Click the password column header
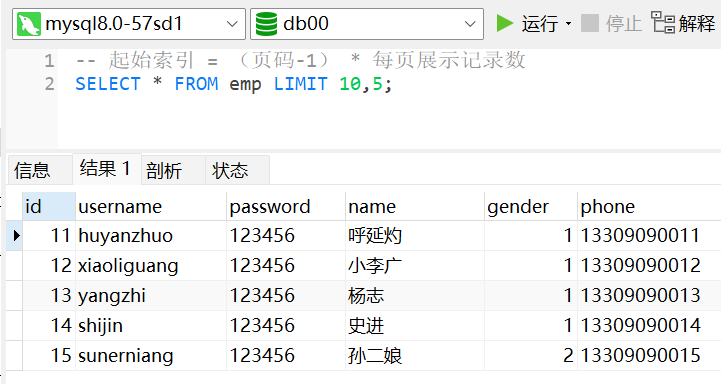Viewport: 721px width, 384px height. pos(286,206)
